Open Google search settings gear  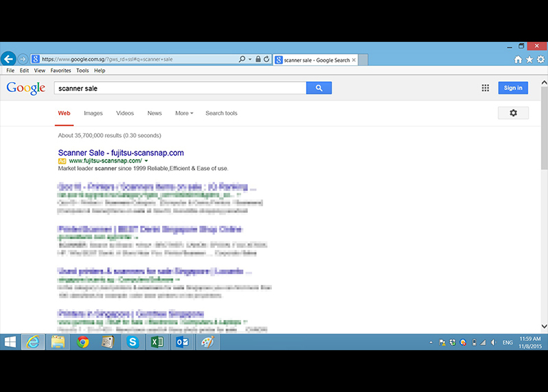pos(513,113)
